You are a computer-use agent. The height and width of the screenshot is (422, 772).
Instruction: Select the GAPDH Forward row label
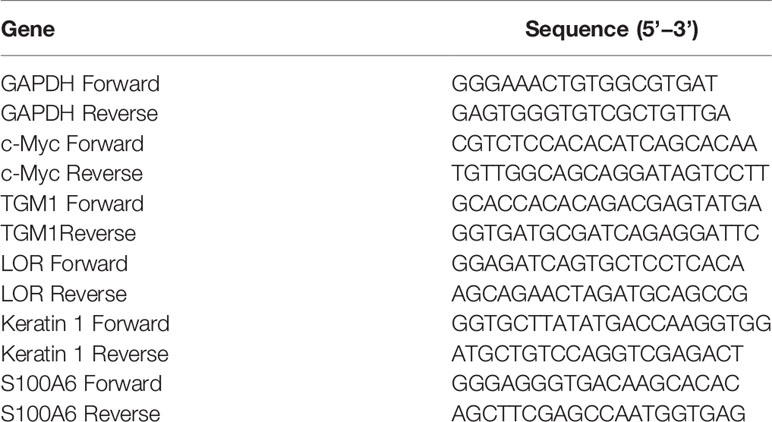point(80,84)
